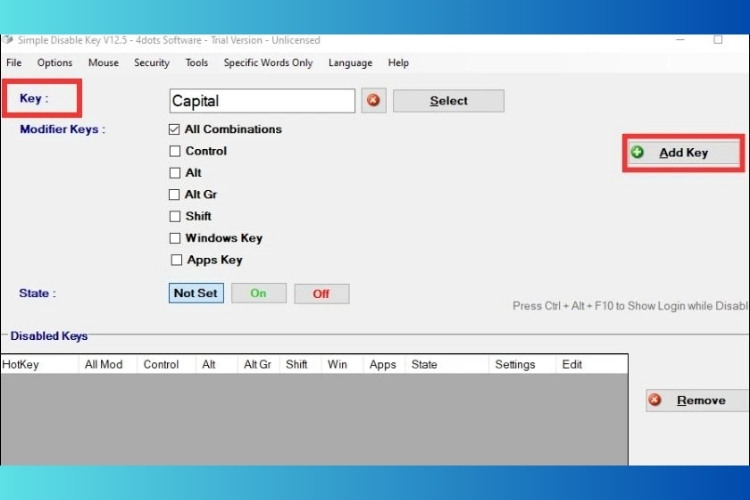Tick the Alt Gr checkbox
The width and height of the screenshot is (750, 500).
175,195
